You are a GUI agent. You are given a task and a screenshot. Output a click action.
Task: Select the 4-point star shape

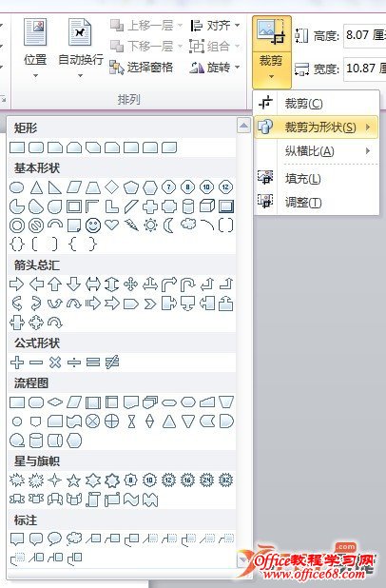pos(55,480)
